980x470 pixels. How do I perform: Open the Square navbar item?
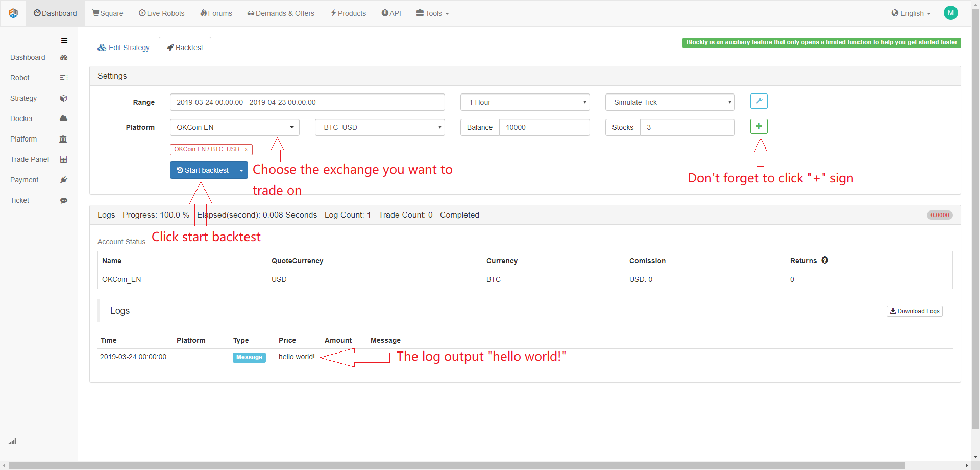[x=108, y=13]
